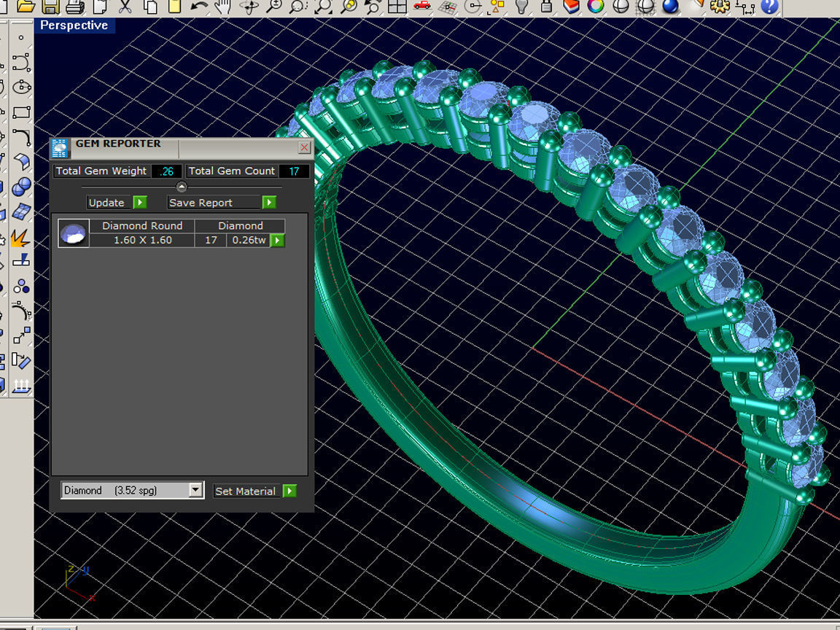Click the Dimension tool icon
Image resolution: width=840 pixels, height=630 pixels.
pyautogui.click(x=744, y=7)
